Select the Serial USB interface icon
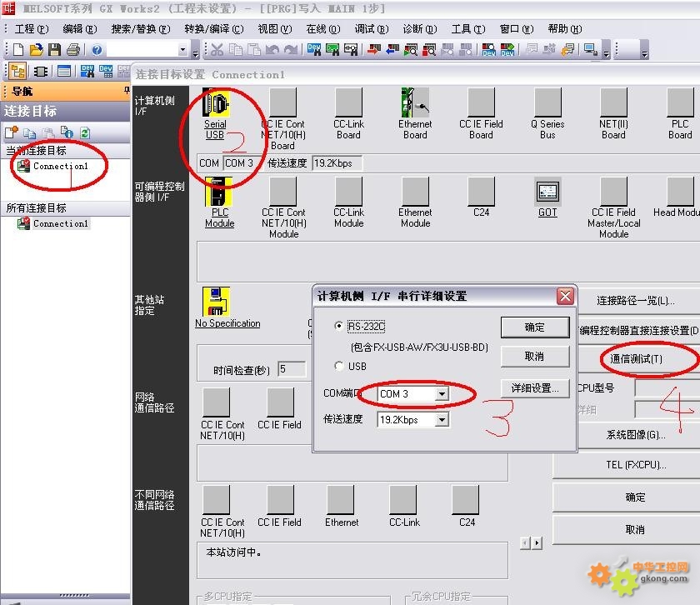 (x=216, y=102)
